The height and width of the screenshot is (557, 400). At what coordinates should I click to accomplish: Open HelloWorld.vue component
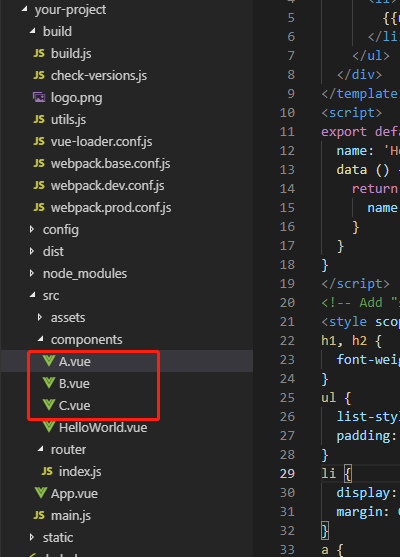[103, 428]
